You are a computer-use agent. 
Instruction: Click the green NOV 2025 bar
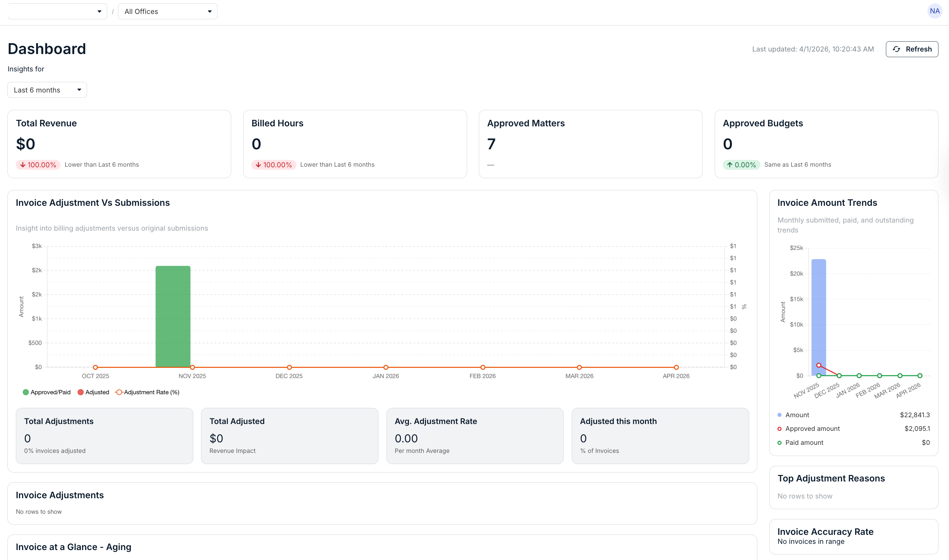point(173,316)
